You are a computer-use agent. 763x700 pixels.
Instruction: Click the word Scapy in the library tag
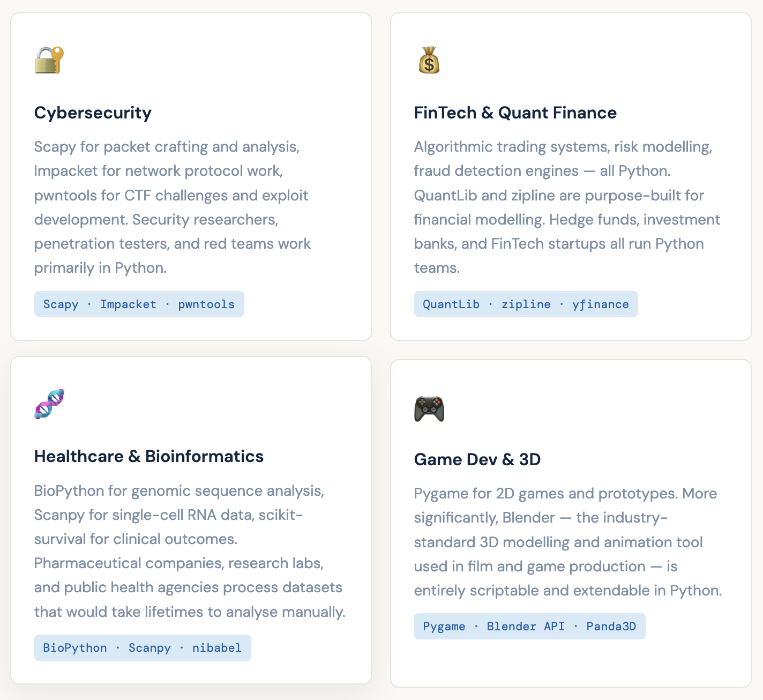click(61, 304)
